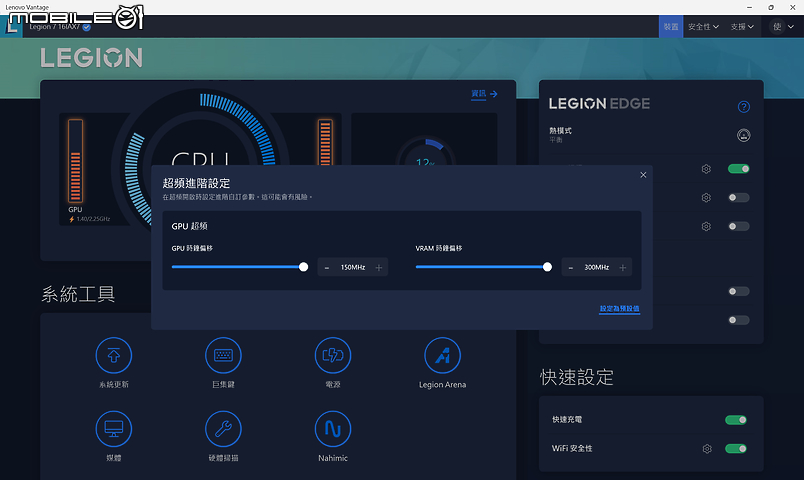Expand the 支援 support menu
Screen dimensions: 804x480
tap(742, 27)
